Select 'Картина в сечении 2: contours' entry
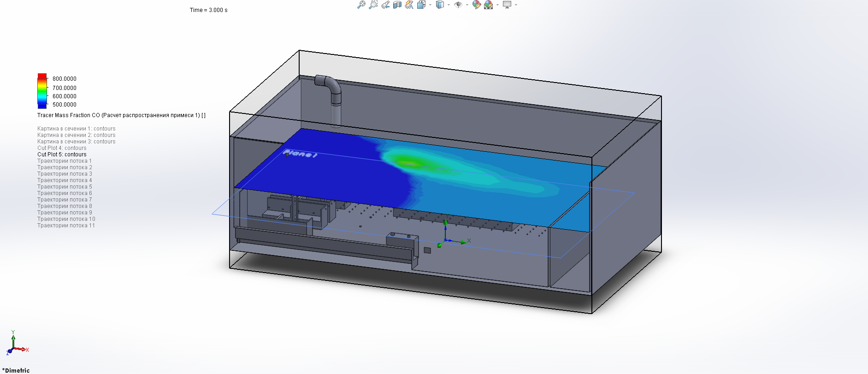868x374 pixels. click(x=77, y=135)
